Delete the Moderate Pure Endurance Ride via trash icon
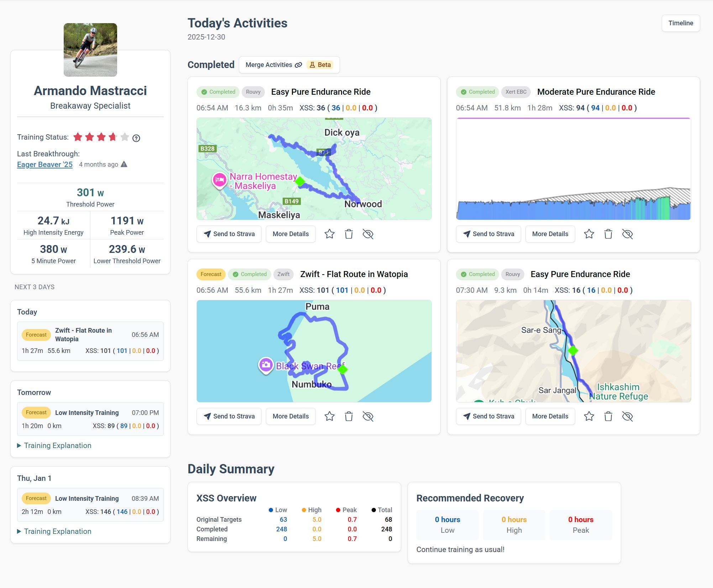This screenshot has width=713, height=588. pos(608,234)
